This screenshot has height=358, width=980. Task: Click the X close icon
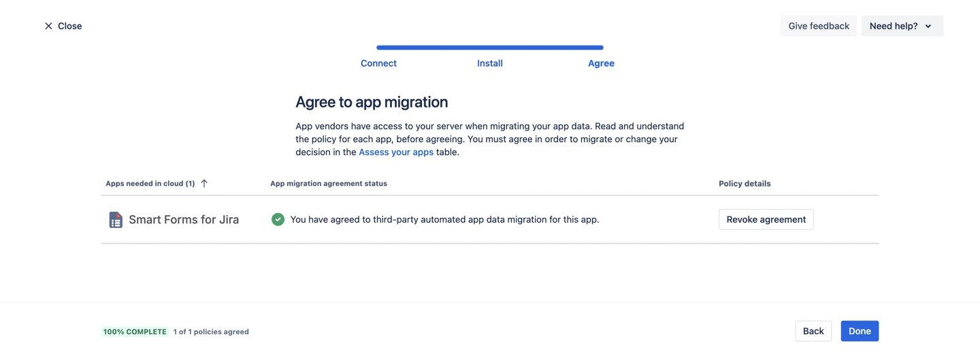[48, 26]
